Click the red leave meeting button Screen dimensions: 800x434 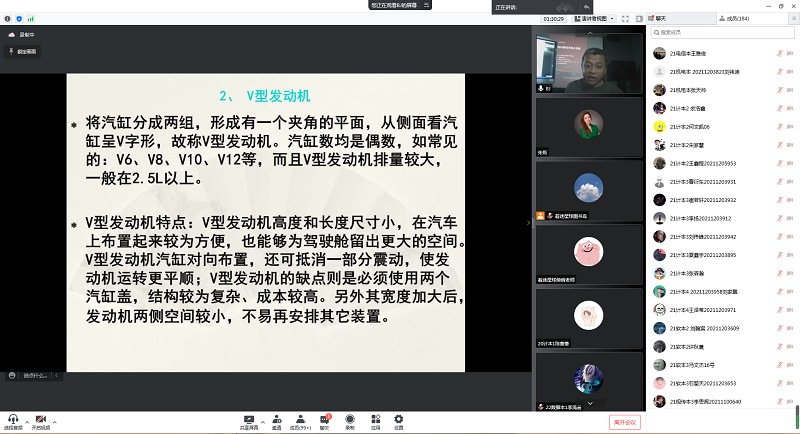click(624, 422)
